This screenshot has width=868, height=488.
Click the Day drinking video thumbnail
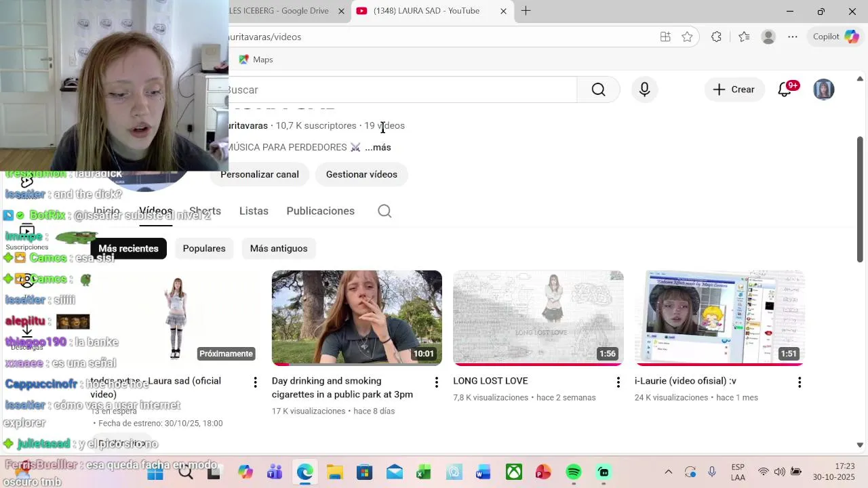[x=357, y=318]
